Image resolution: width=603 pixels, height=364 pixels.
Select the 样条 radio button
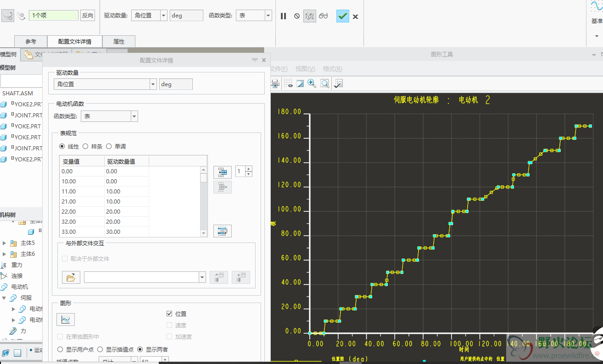tap(85, 146)
